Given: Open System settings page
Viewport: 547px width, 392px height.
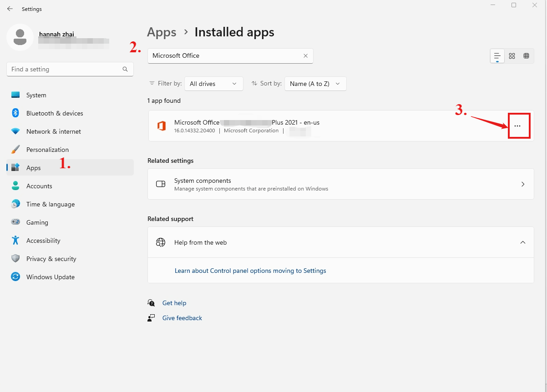Looking at the screenshot, I should click(x=70, y=95).
